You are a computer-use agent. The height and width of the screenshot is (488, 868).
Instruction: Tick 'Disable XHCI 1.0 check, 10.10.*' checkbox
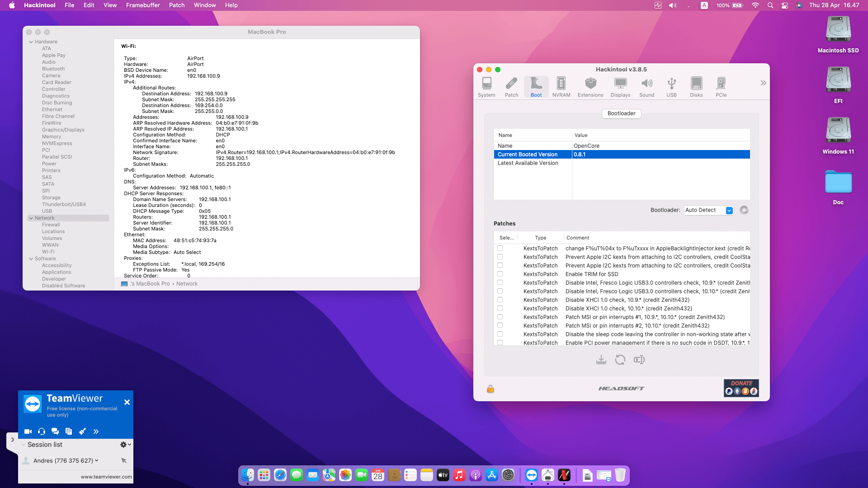pyautogui.click(x=500, y=308)
